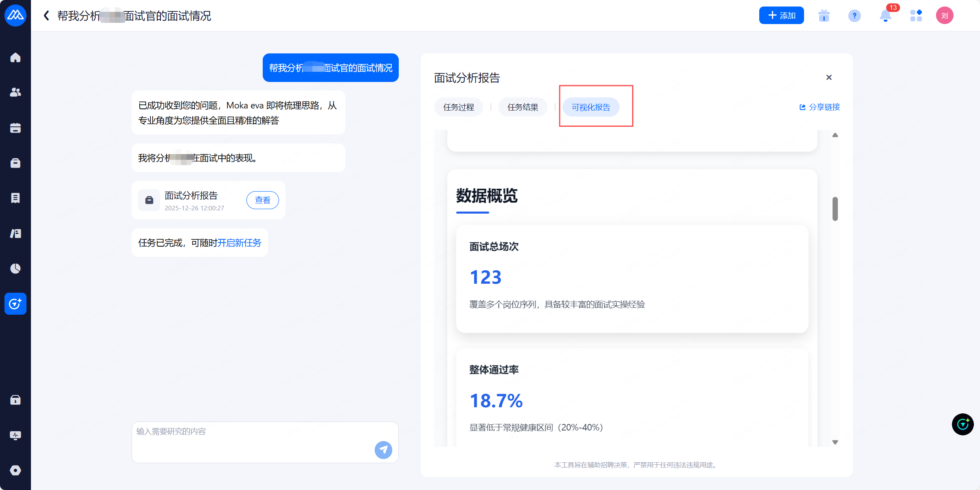The image size is (980, 490).
Task: Click the floating Eva assistant icon
Action: (962, 424)
